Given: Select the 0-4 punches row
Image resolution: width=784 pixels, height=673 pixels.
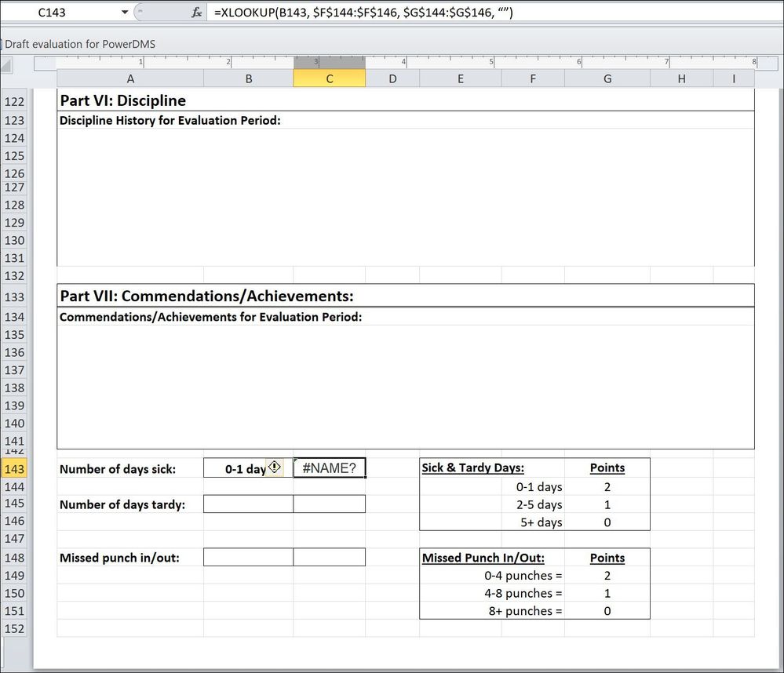Looking at the screenshot, I should 523,576.
